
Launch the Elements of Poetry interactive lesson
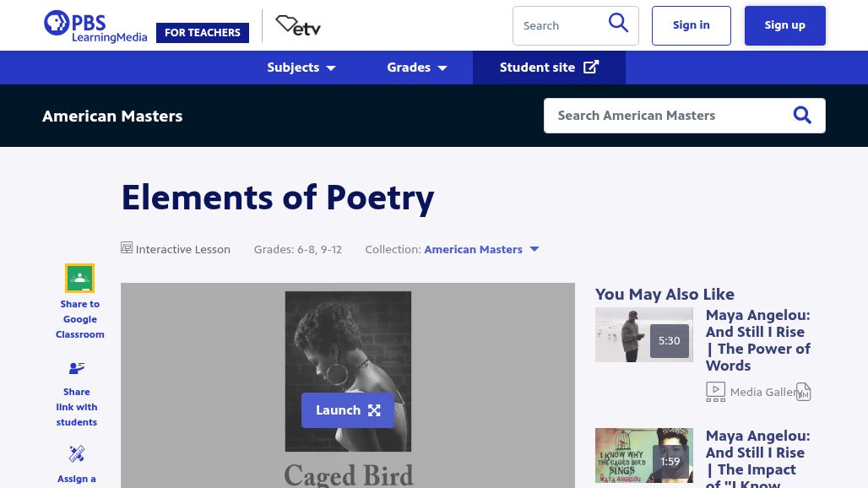(x=348, y=410)
